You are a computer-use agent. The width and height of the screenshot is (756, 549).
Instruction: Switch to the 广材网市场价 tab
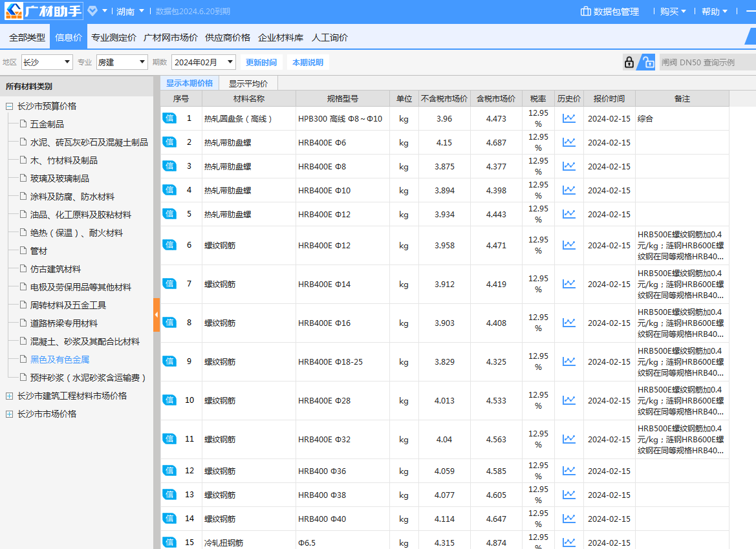point(171,38)
